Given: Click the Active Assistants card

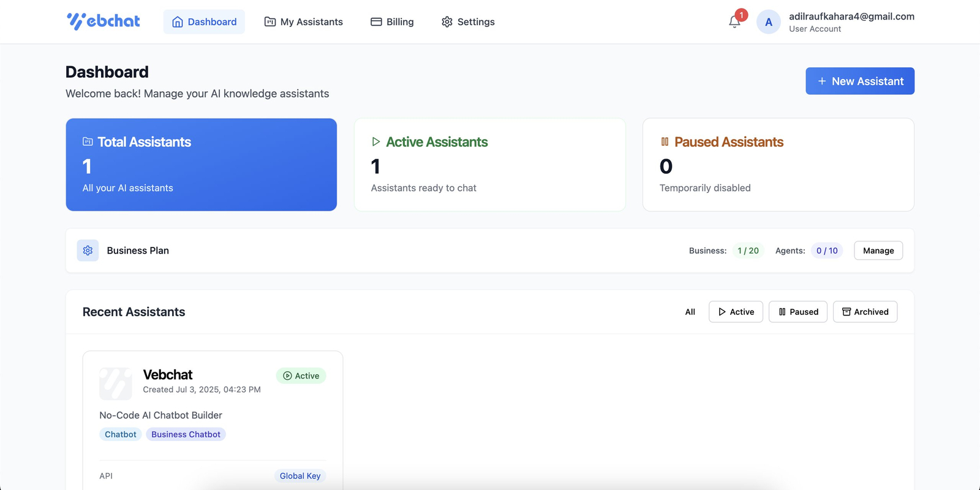Looking at the screenshot, I should (490, 165).
